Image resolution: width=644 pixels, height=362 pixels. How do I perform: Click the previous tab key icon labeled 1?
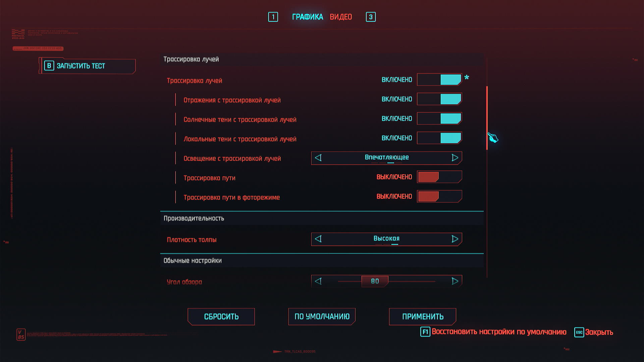point(273,17)
